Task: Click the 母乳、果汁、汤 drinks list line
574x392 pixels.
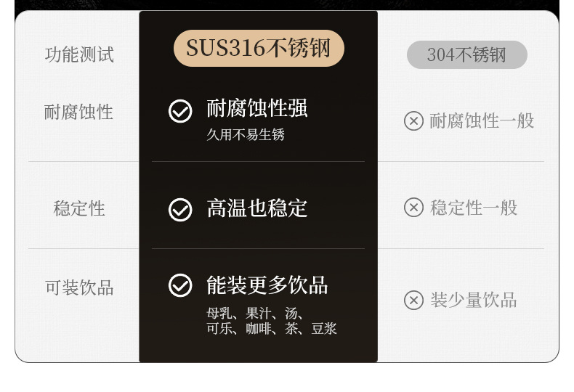Action: (255, 314)
